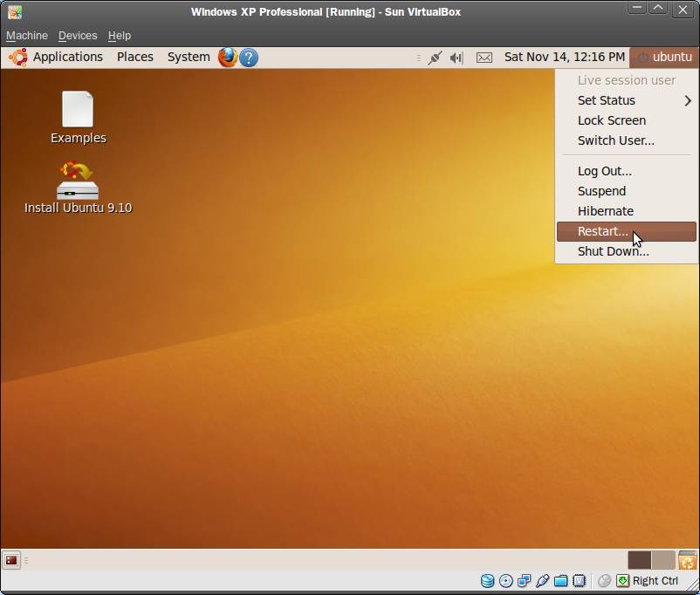
Task: Open the ubuntu user session menu
Action: 664,57
